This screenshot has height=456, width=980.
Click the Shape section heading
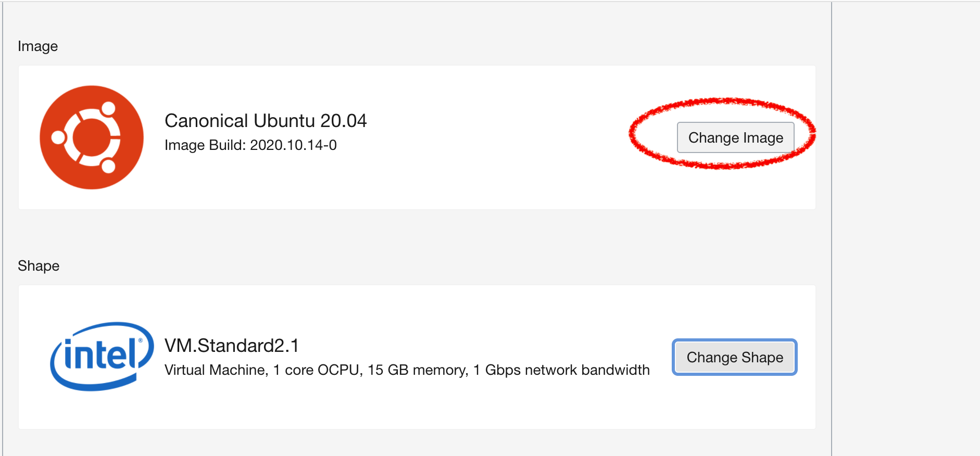point(39,266)
